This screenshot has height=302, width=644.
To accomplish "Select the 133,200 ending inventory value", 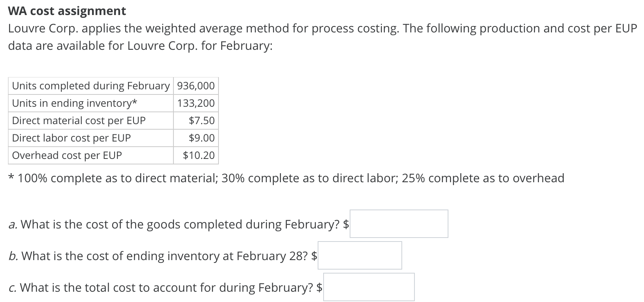I will pos(196,103).
